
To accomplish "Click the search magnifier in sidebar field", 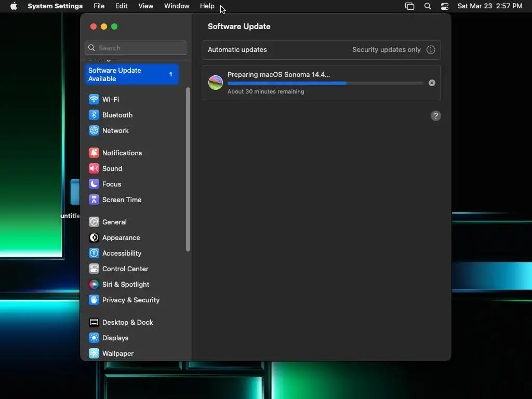I will (x=91, y=48).
